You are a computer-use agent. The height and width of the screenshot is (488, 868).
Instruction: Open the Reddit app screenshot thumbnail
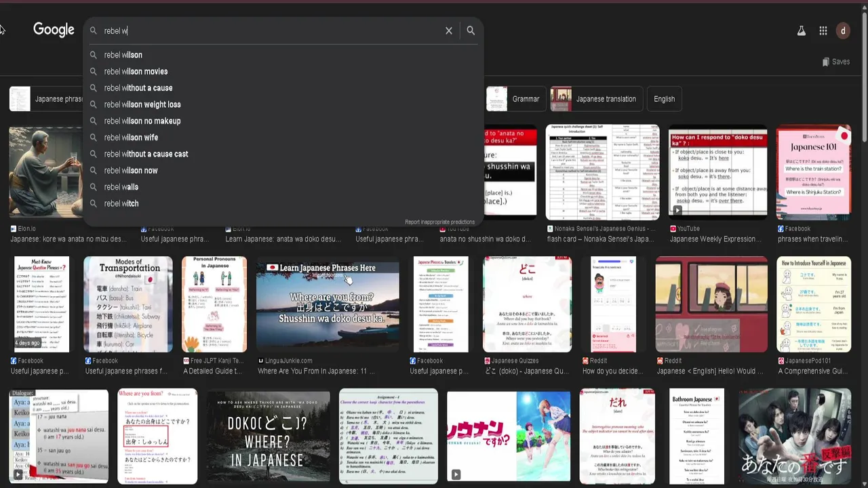(613, 304)
